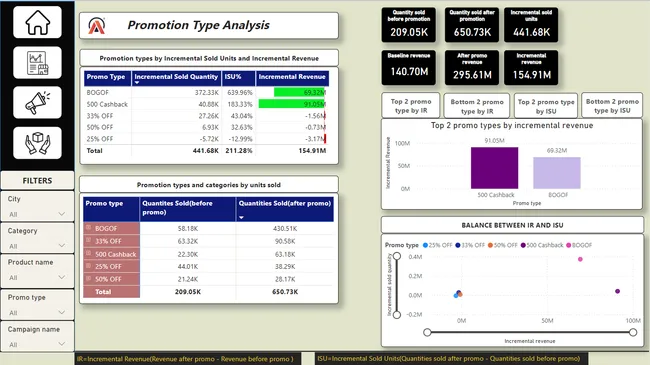Open the store performance report icon

tap(37, 63)
